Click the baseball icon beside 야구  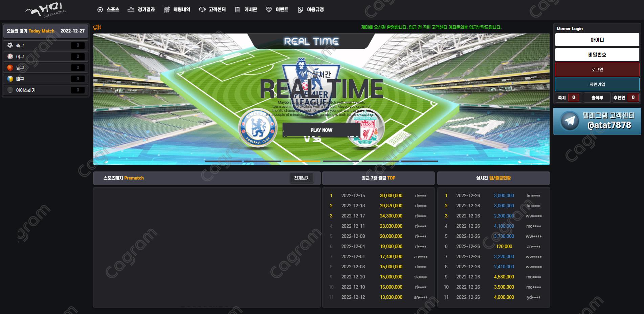10,57
